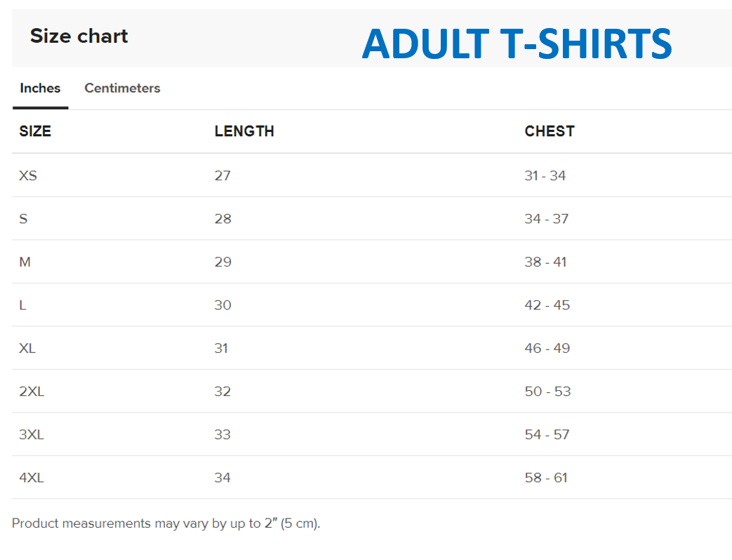This screenshot has height=560, width=732.
Task: Select the M size label
Action: pos(25,262)
